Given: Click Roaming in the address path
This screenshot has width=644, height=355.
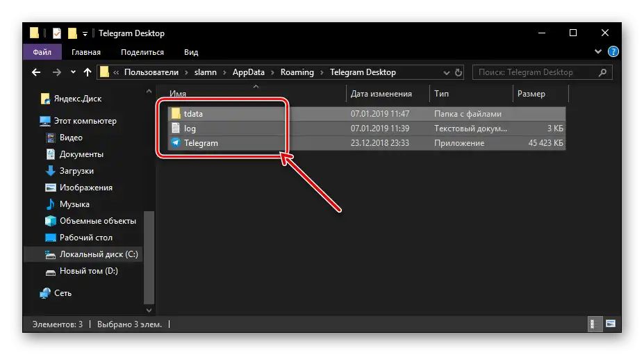Looking at the screenshot, I should point(297,72).
